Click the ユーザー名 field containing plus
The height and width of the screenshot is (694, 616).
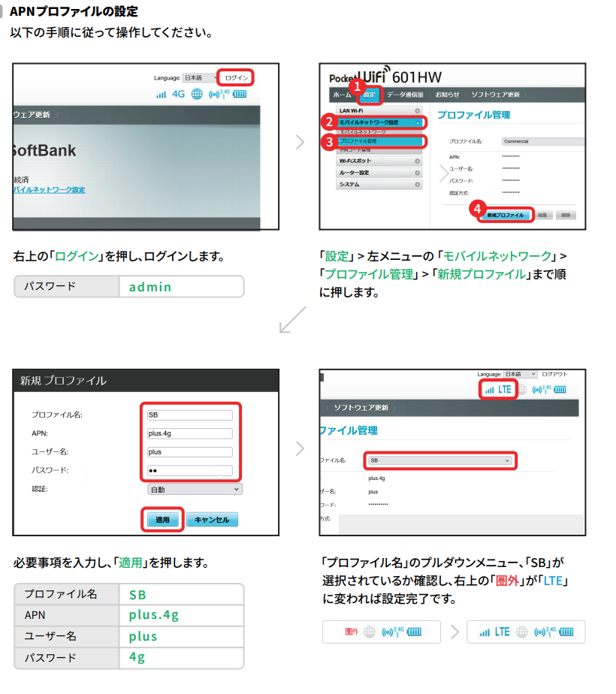tap(190, 452)
